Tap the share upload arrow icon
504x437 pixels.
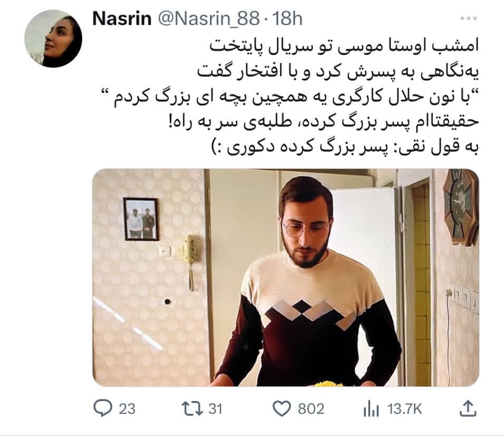coord(468,408)
